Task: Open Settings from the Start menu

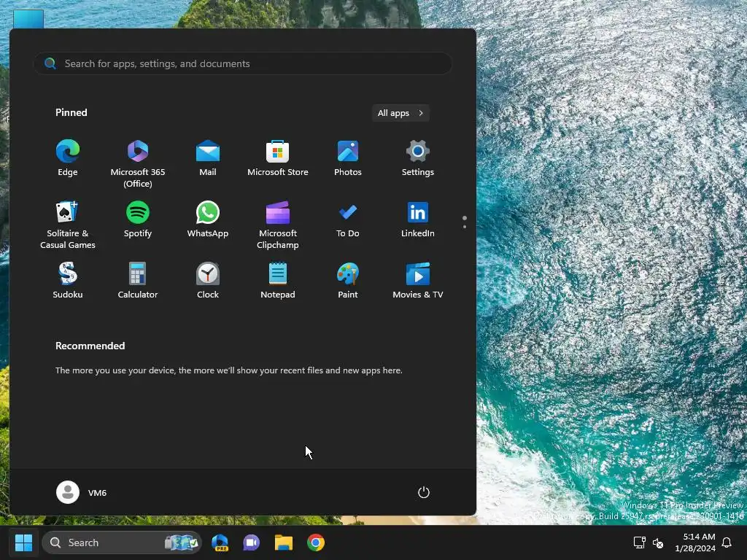Action: [x=418, y=158]
